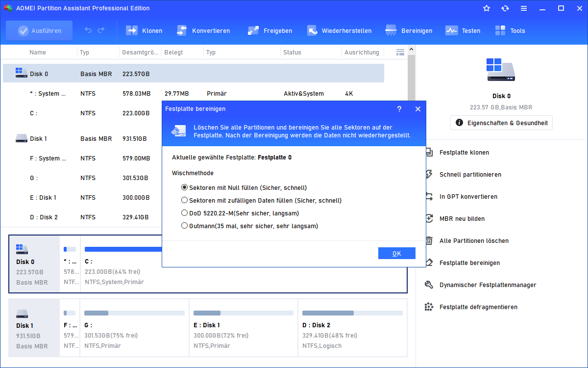Open the Testen toolbar menu
The image size is (588, 368).
(463, 30)
